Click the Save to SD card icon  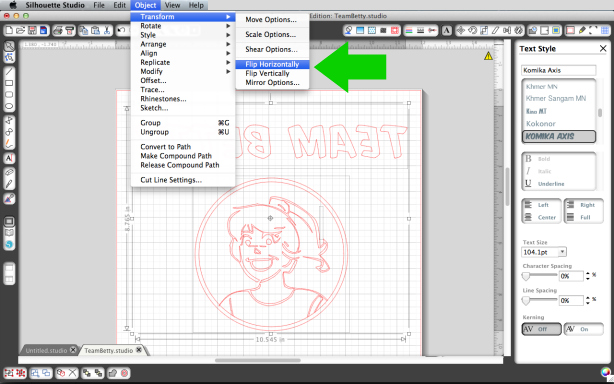pos(43,30)
